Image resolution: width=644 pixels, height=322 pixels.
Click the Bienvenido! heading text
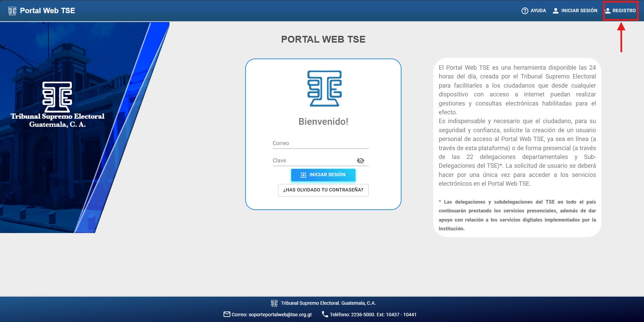pyautogui.click(x=323, y=122)
